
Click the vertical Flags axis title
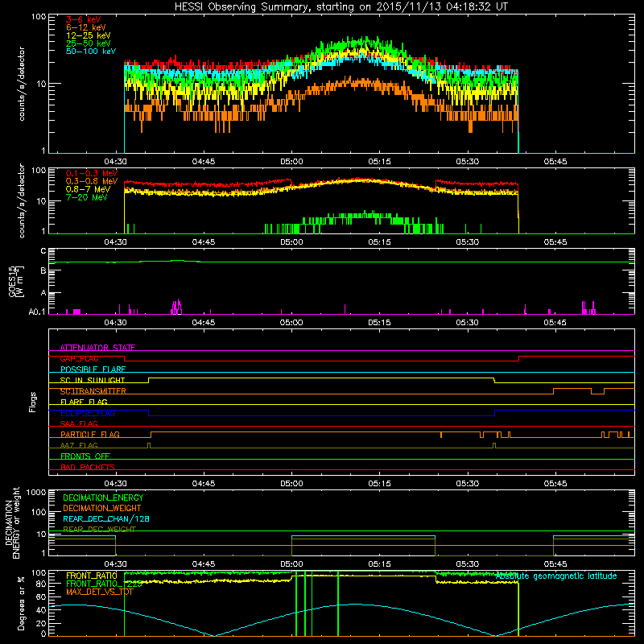(x=33, y=402)
